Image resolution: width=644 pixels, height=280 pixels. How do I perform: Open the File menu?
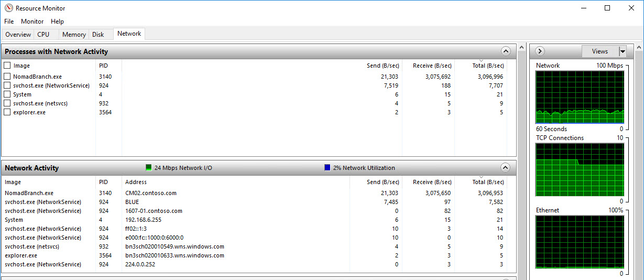[x=9, y=21]
